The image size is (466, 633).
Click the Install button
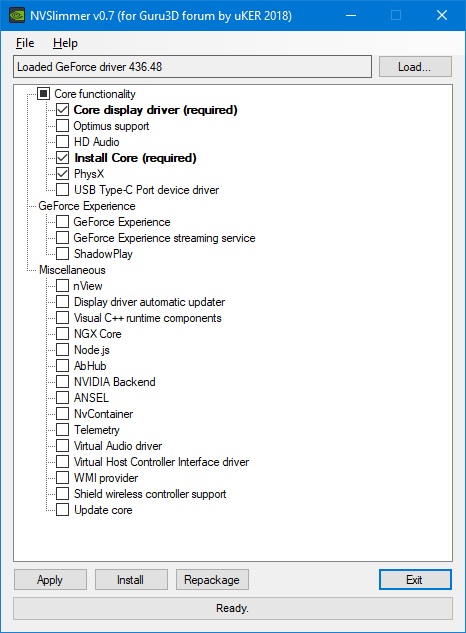[131, 580]
